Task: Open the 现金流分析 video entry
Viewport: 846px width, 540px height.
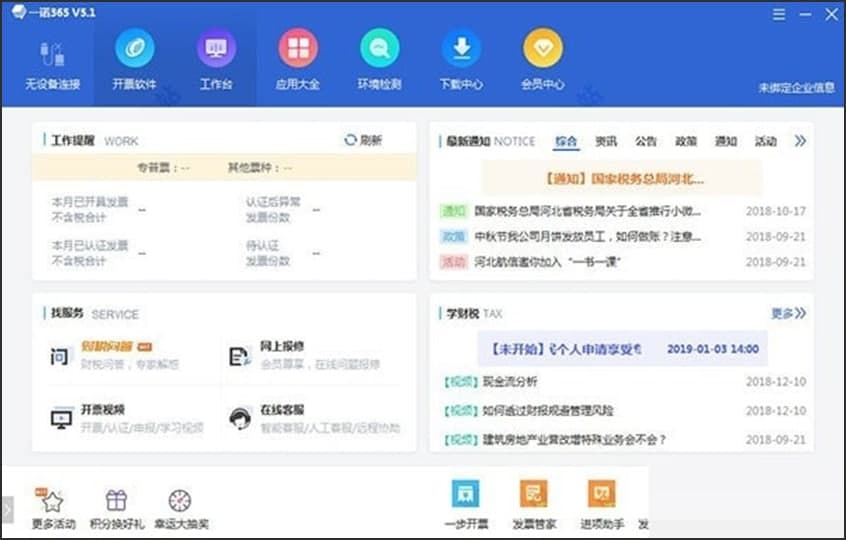Action: (x=509, y=381)
